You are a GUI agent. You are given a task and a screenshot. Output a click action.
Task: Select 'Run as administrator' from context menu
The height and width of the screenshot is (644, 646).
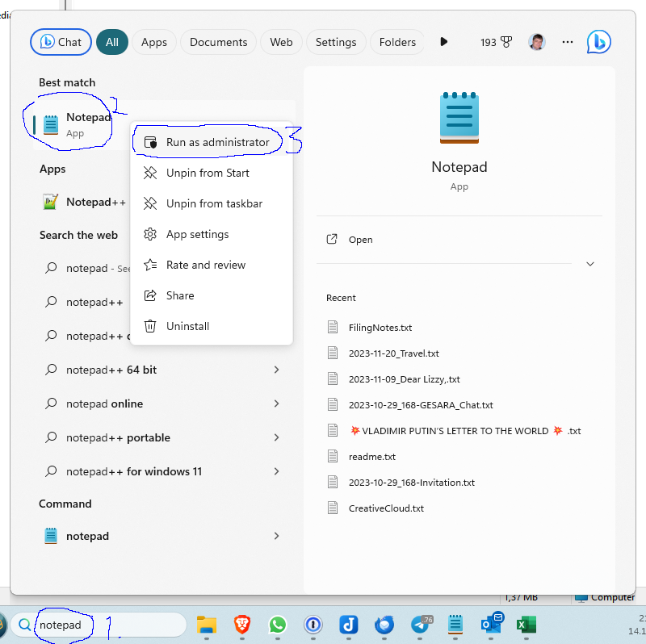217,142
